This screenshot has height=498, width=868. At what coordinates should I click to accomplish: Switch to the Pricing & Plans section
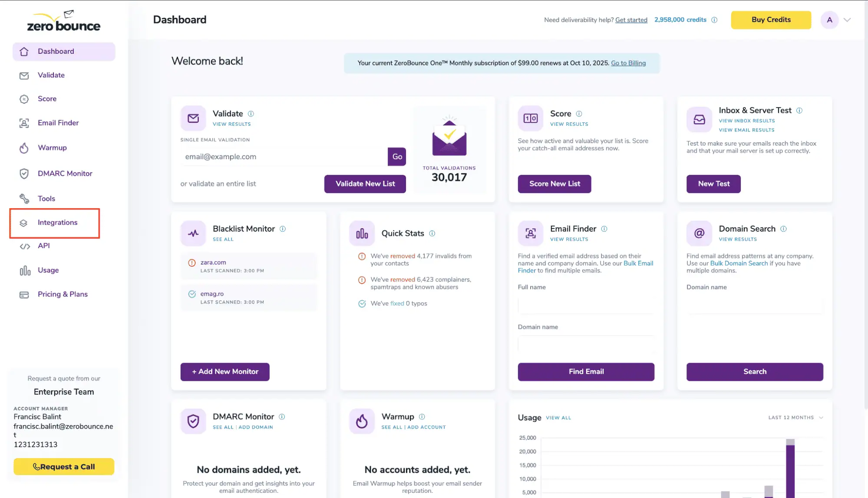[63, 294]
